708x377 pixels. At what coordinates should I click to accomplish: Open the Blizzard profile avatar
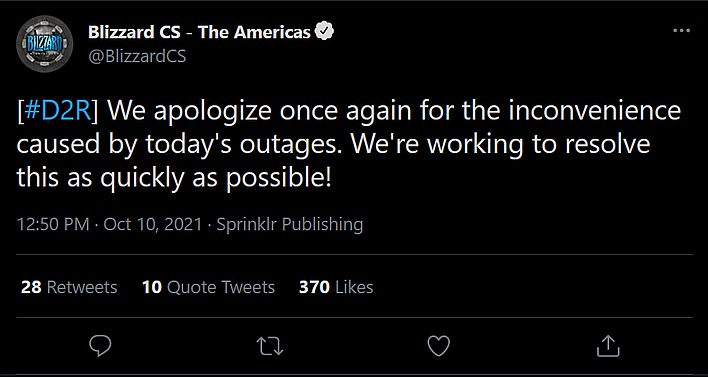click(x=44, y=45)
